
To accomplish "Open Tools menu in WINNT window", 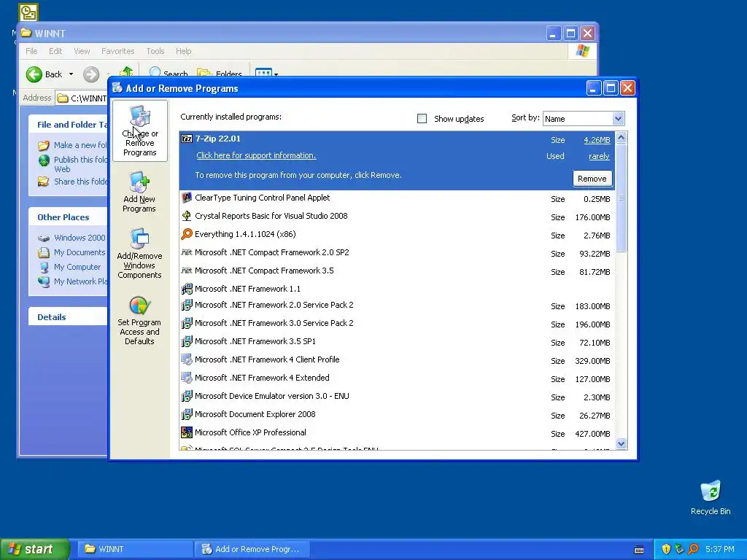I will [155, 51].
